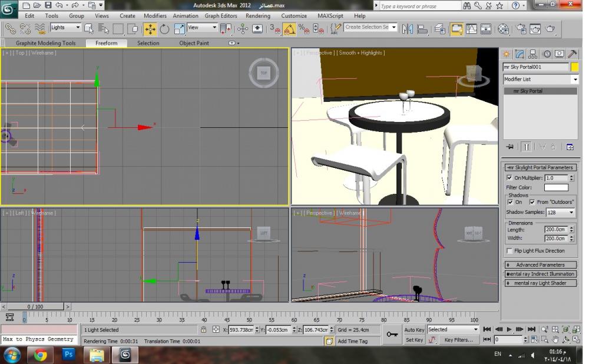Image resolution: width=589 pixels, height=364 pixels.
Task: Click the Key Filters button
Action: tap(458, 340)
